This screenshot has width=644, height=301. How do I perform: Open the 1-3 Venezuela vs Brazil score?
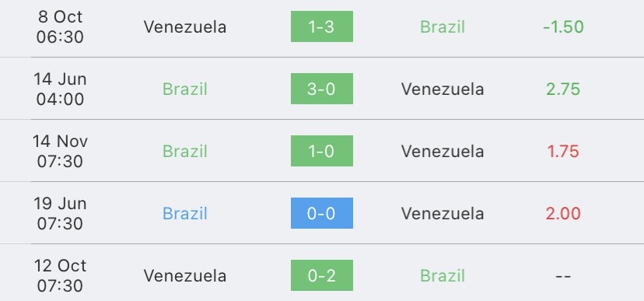tap(321, 26)
